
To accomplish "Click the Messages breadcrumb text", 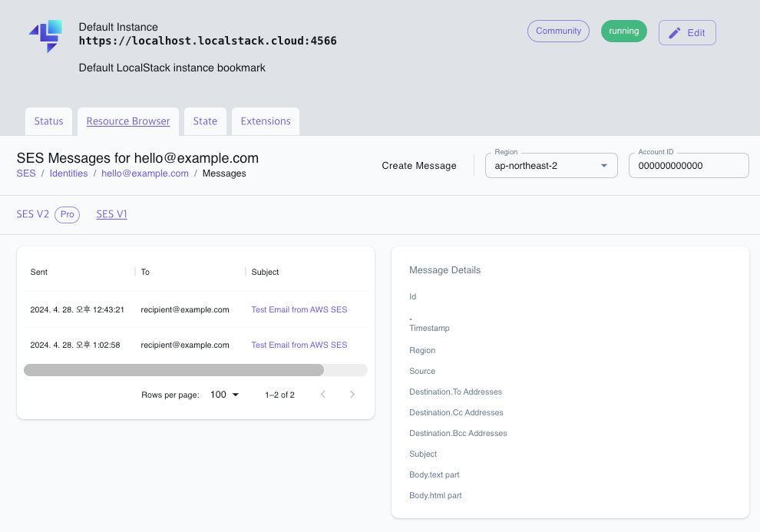I will click(x=224, y=173).
